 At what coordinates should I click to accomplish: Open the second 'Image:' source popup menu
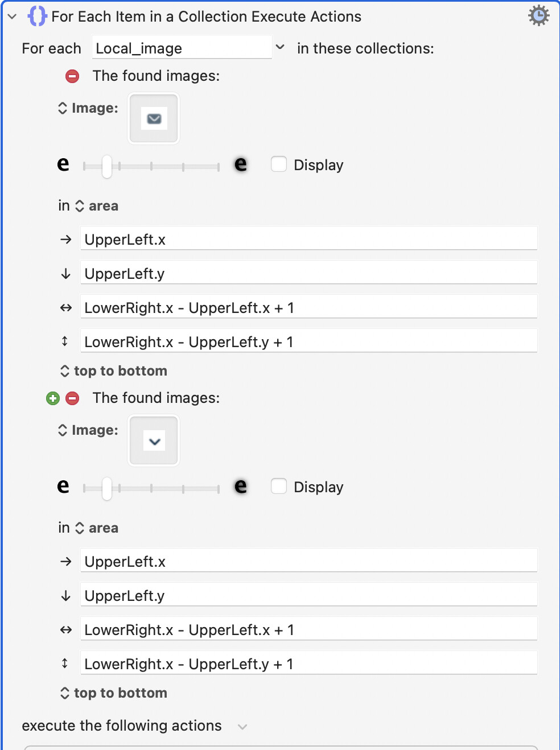[x=88, y=430]
